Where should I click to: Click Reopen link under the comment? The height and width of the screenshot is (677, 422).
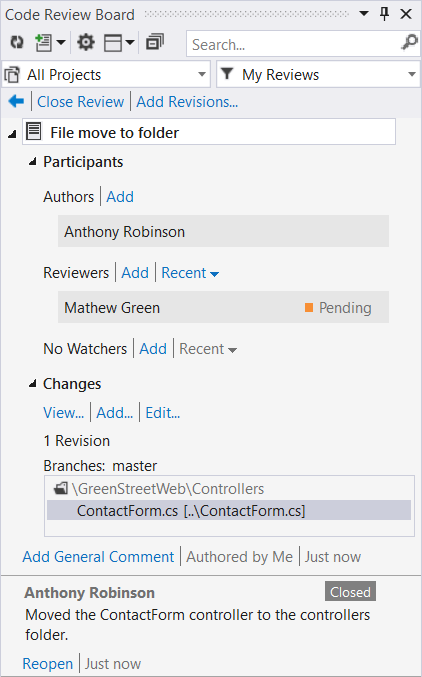click(x=48, y=664)
